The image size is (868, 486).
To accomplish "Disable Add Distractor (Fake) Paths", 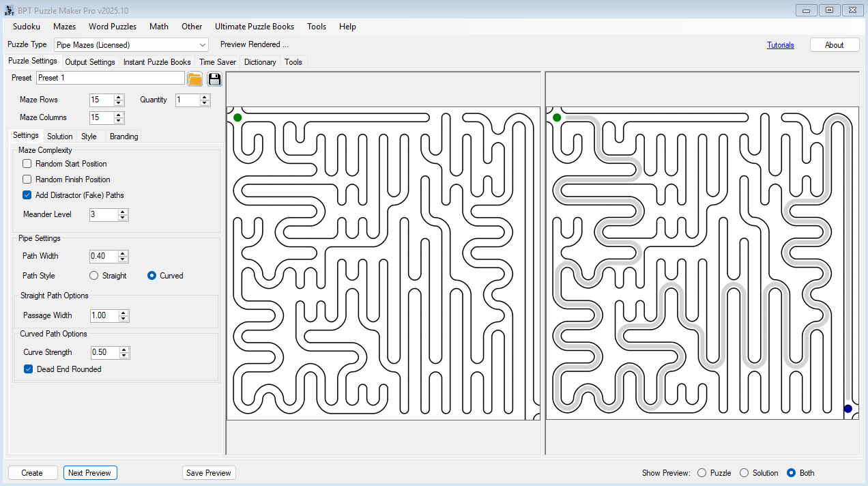I will pos(26,195).
